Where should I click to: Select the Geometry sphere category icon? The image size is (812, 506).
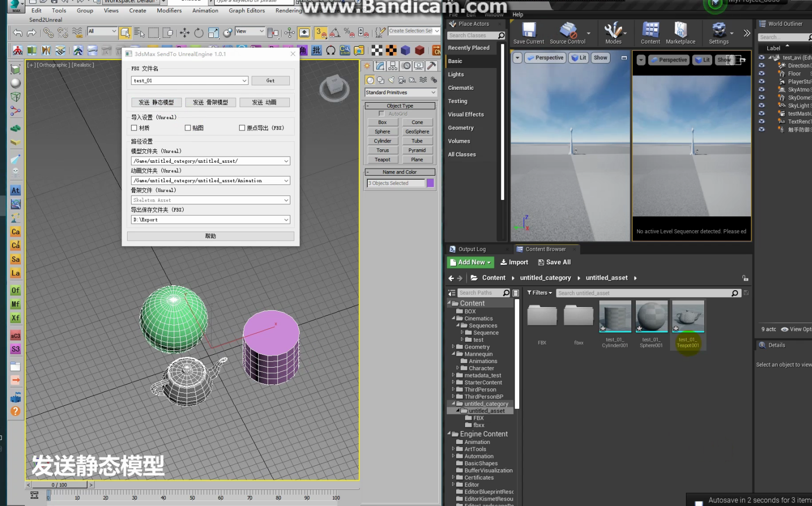tap(370, 80)
